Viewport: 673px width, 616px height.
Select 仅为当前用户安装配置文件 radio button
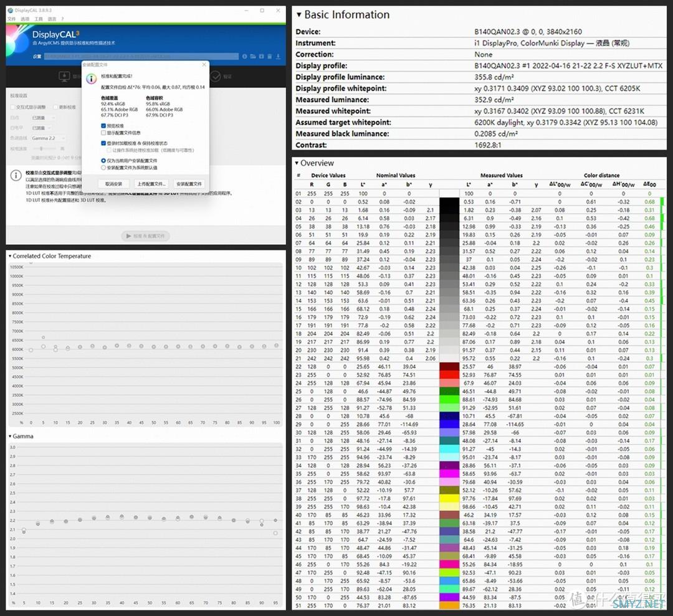click(x=103, y=161)
